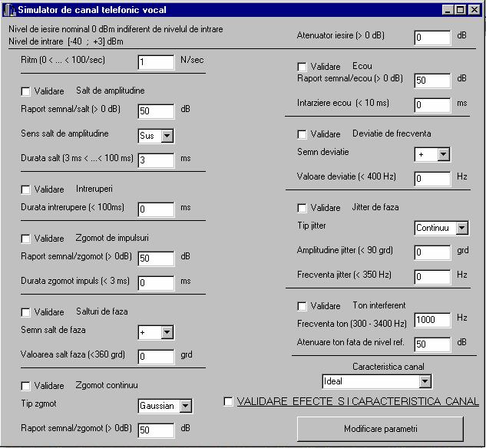Maximize the Simulator de canal window
The height and width of the screenshot is (448, 486).
pos(460,10)
